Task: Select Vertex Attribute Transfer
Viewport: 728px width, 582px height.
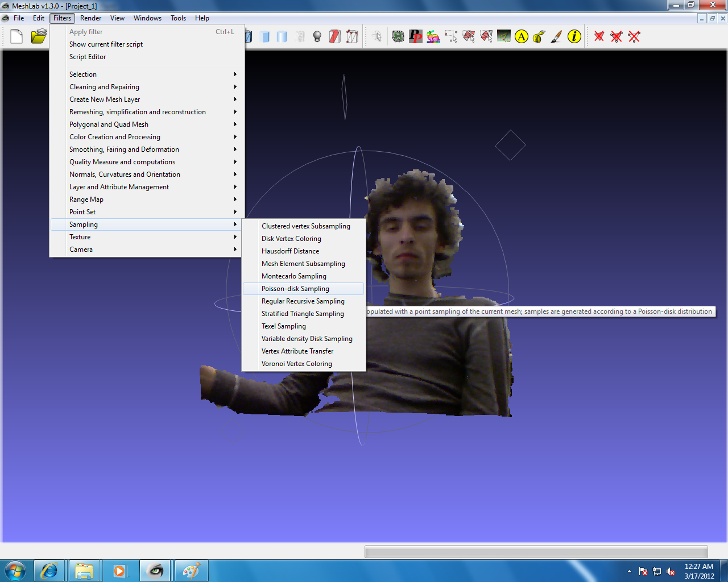Action: [x=304, y=351]
